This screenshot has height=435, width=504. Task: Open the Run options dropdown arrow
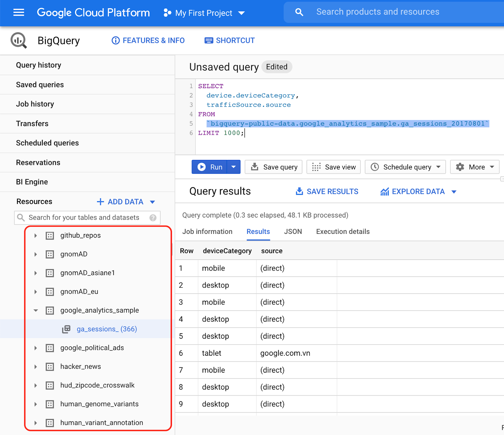coord(233,167)
